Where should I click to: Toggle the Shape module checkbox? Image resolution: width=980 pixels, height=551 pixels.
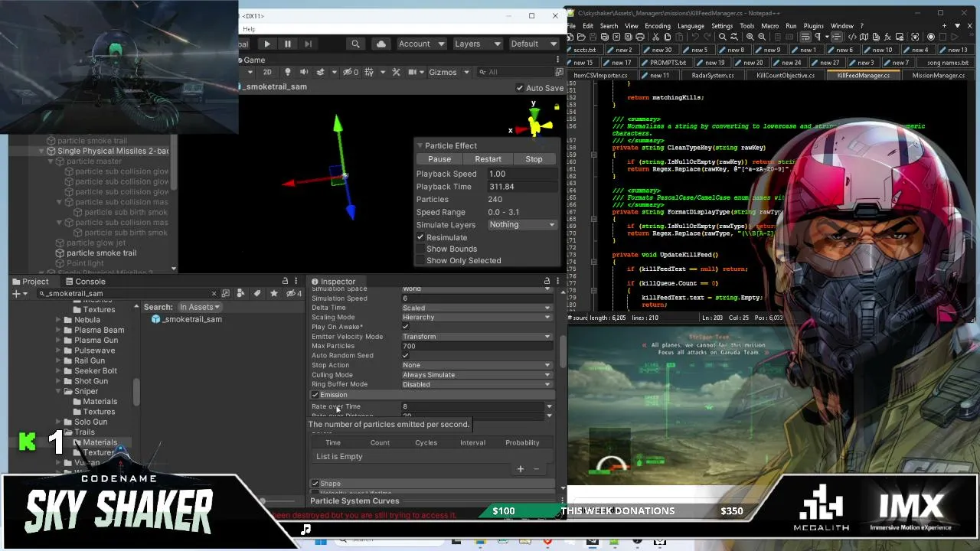tap(315, 484)
